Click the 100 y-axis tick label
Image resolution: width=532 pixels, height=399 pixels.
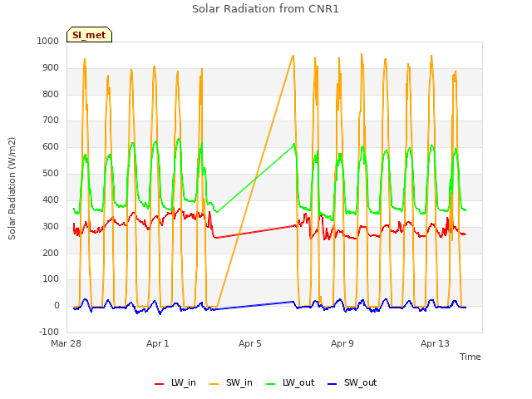coord(51,279)
